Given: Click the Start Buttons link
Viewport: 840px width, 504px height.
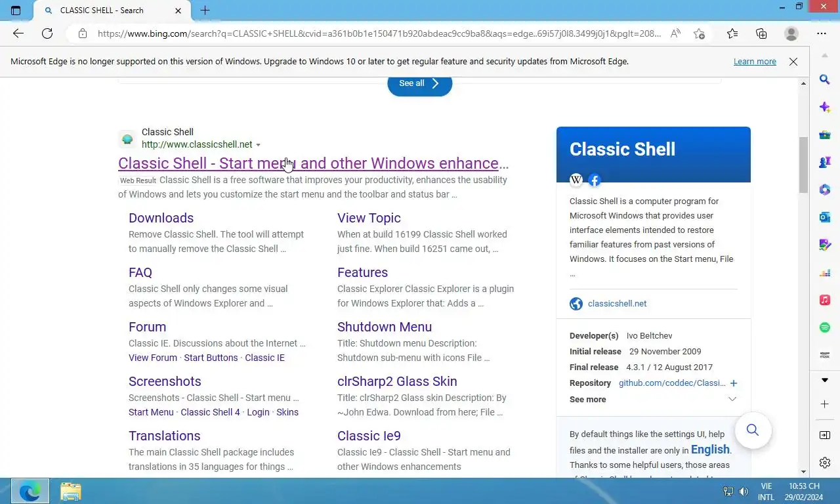Looking at the screenshot, I should coord(211,358).
